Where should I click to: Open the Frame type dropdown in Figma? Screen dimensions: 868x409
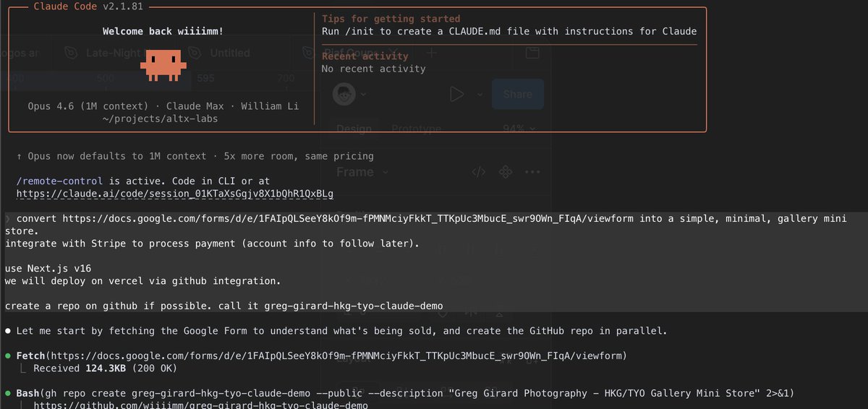(x=362, y=172)
